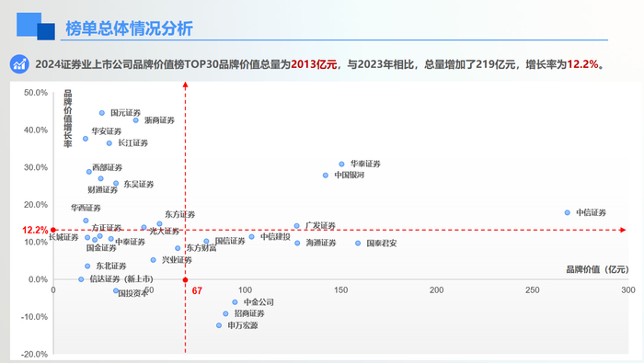Click the 兴业证券 label
Image resolution: width=644 pixels, height=363 pixels.
[x=177, y=260]
